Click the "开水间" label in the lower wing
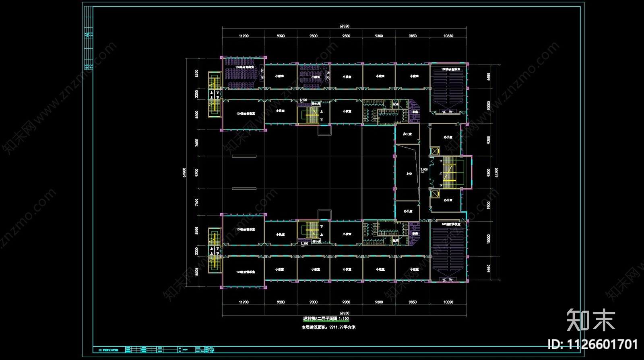The height and width of the screenshot is (360, 644). pyautogui.click(x=316, y=241)
